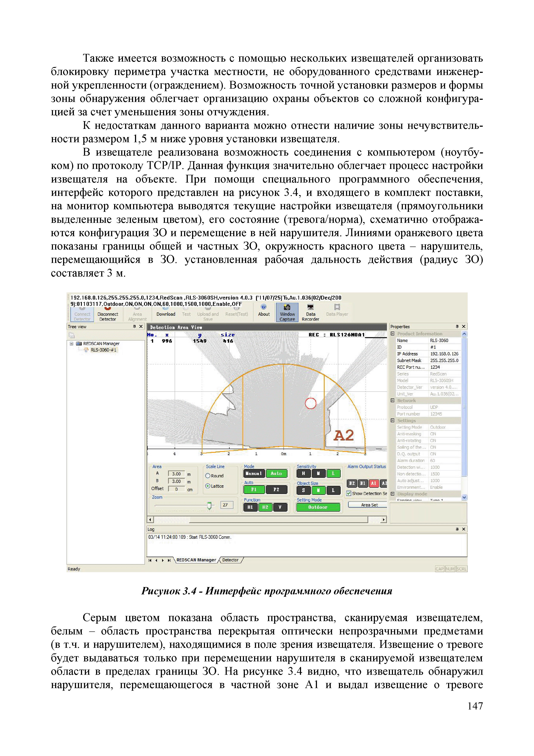
Task: Close the Tree view panel
Action: click(x=141, y=326)
